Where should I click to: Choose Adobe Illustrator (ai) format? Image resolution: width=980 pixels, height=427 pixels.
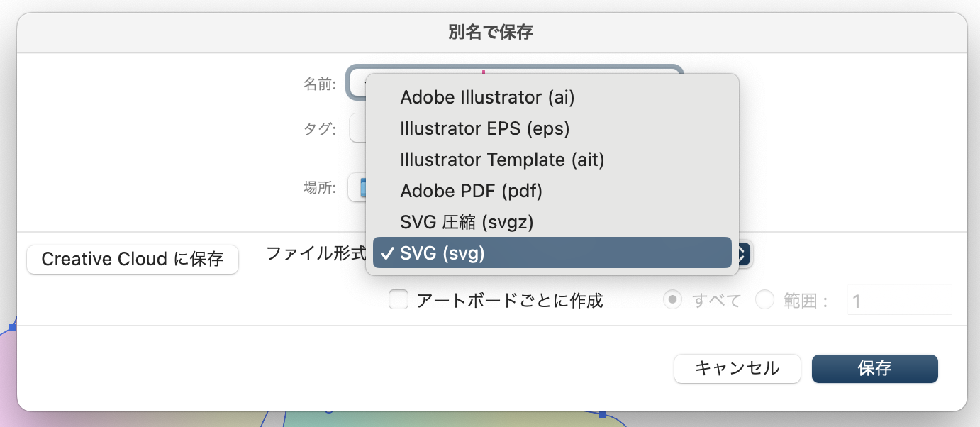(x=552, y=96)
